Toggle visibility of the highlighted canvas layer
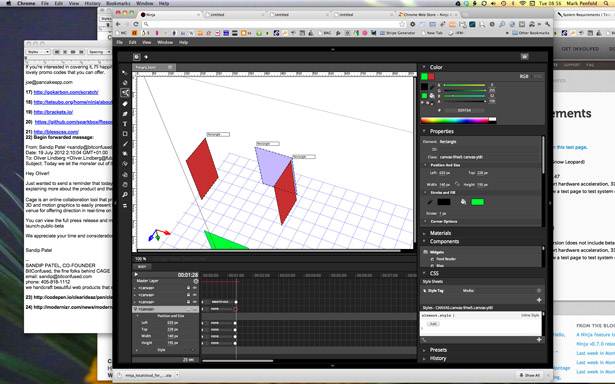 (195, 309)
